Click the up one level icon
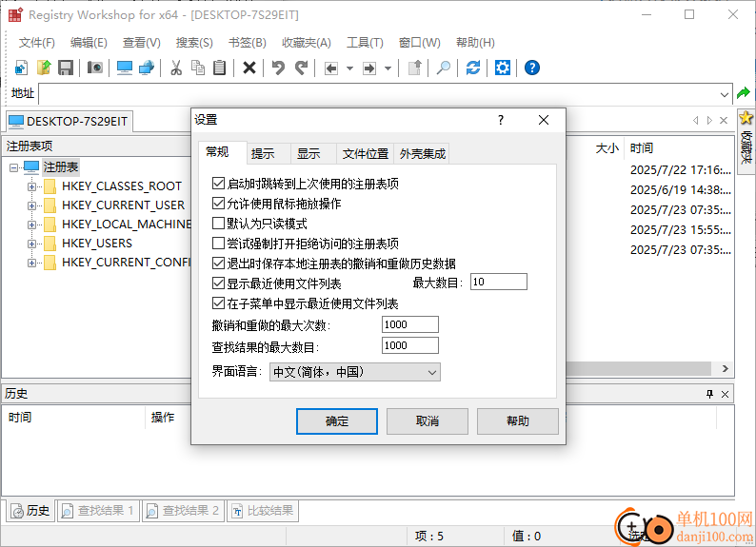This screenshot has height=547, width=756. tap(414, 68)
